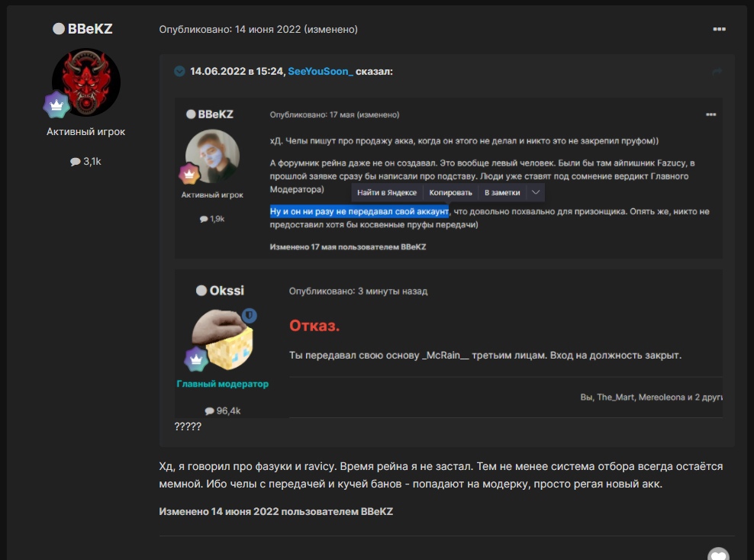Click the crown rank badge on BBeKZ's avatar
The width and height of the screenshot is (754, 560).
56,105
